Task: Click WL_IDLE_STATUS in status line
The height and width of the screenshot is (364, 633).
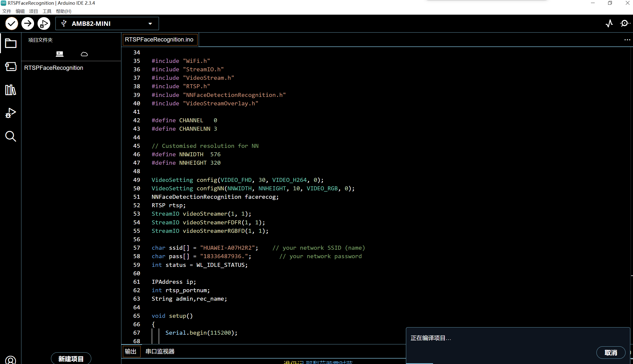Action: 220,265
